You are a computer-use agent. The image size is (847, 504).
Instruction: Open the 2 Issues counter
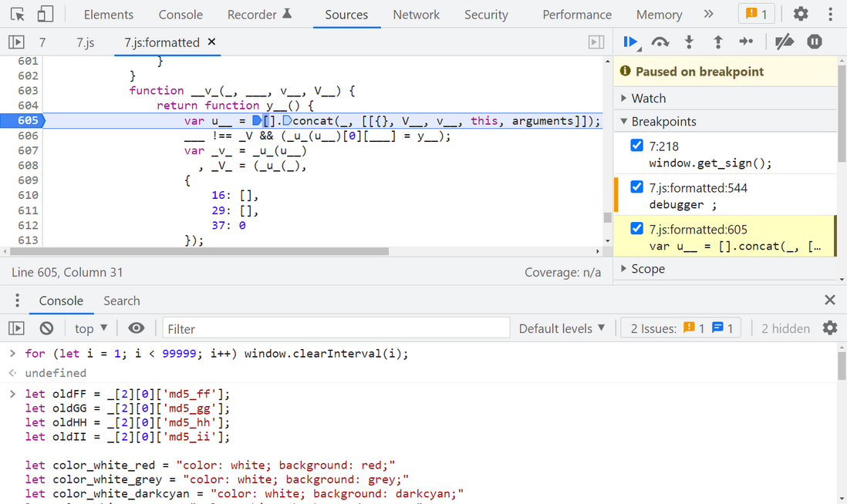coord(682,328)
